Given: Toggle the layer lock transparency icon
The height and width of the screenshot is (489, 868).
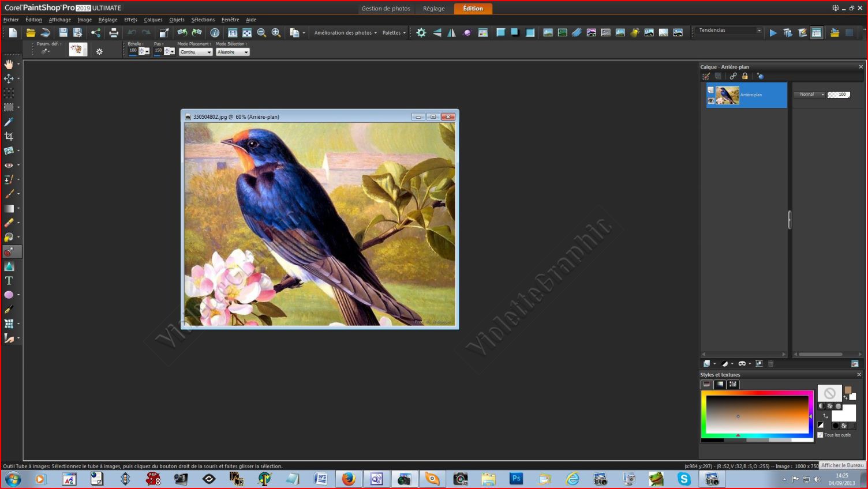Looking at the screenshot, I should pos(744,76).
